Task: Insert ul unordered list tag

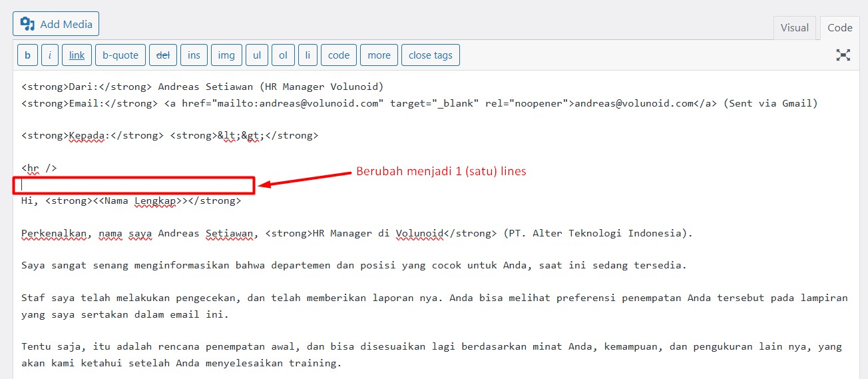Action: point(257,55)
